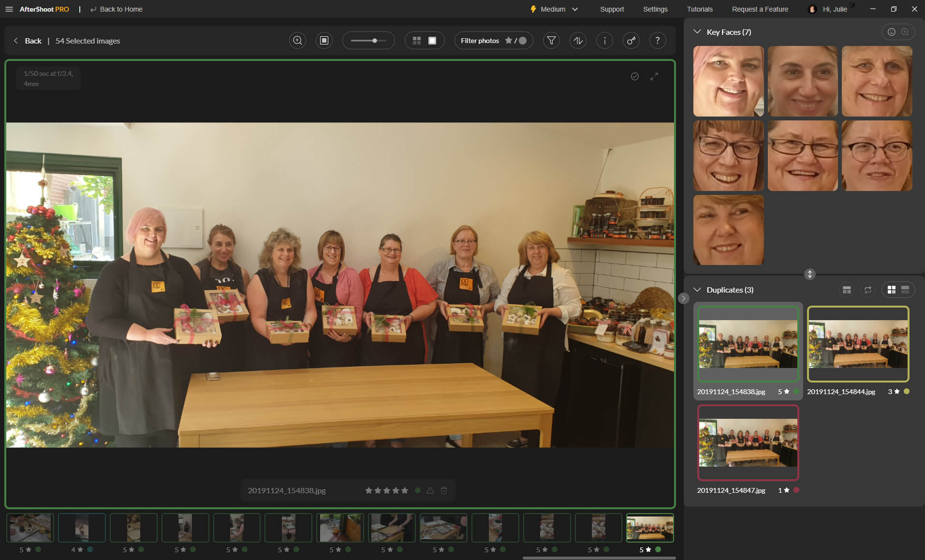925x560 pixels.
Task: Collapse the Duplicates section
Action: coord(697,290)
